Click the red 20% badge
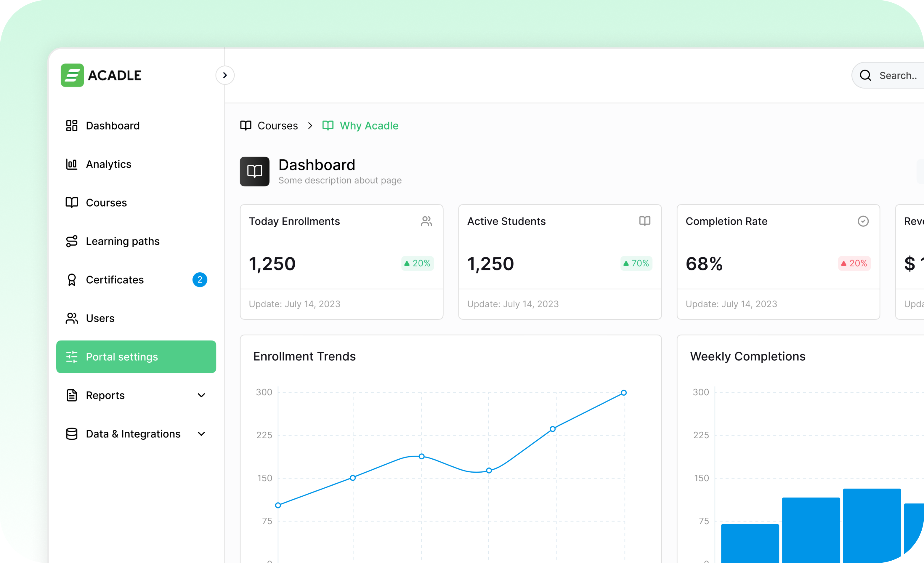 coord(854,263)
